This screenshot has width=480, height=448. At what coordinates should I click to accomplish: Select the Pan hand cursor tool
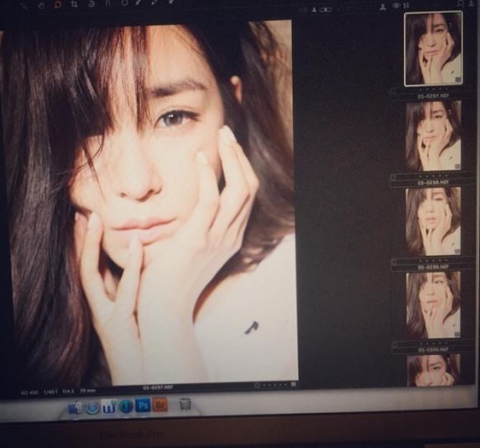(41, 5)
